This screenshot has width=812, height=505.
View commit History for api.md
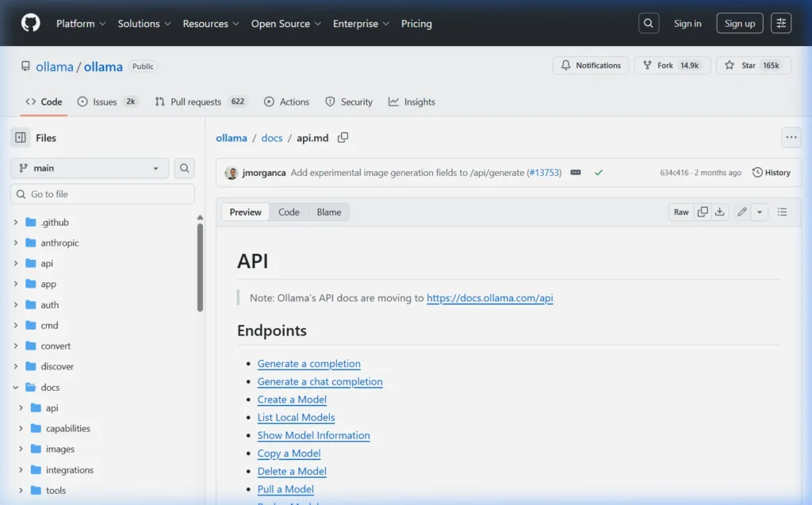770,172
